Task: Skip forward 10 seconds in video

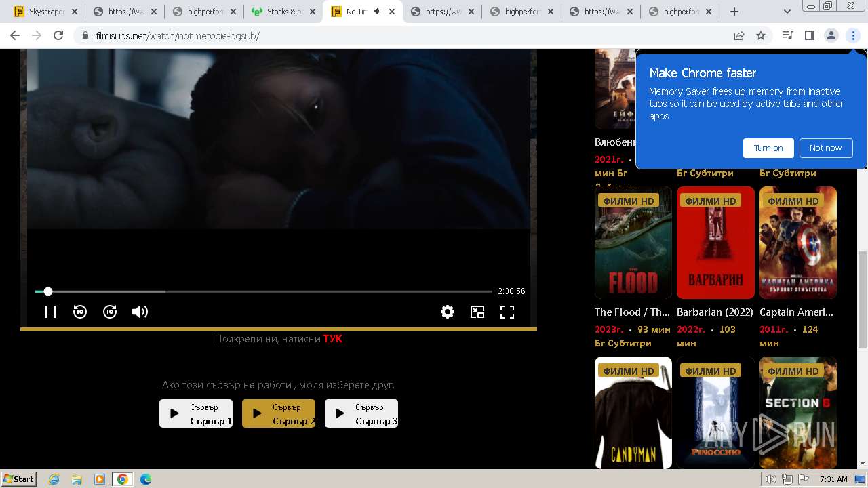Action: pyautogui.click(x=110, y=312)
